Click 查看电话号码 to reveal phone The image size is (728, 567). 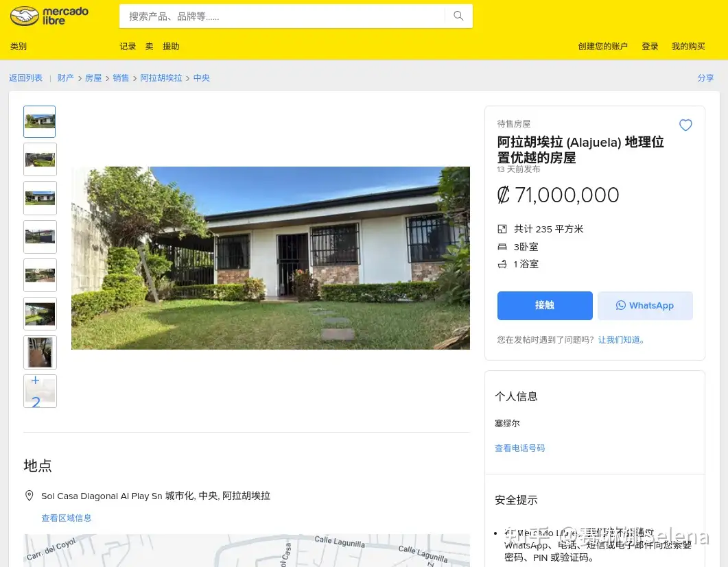[519, 448]
